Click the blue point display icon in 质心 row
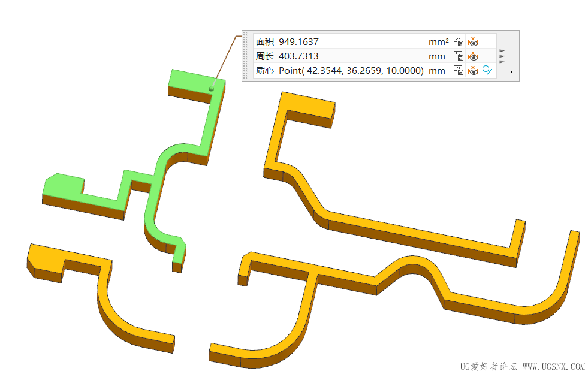 click(x=487, y=70)
